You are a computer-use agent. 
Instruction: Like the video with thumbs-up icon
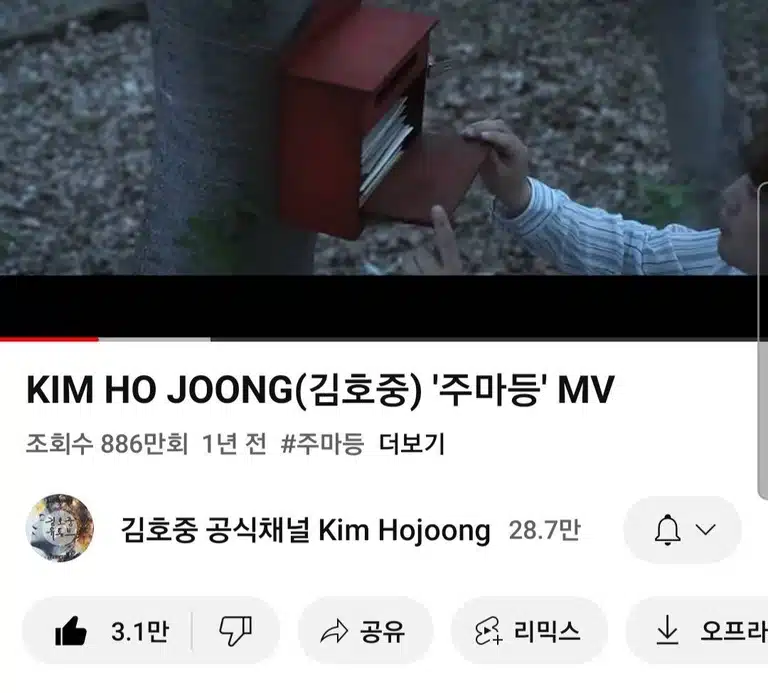pos(71,631)
